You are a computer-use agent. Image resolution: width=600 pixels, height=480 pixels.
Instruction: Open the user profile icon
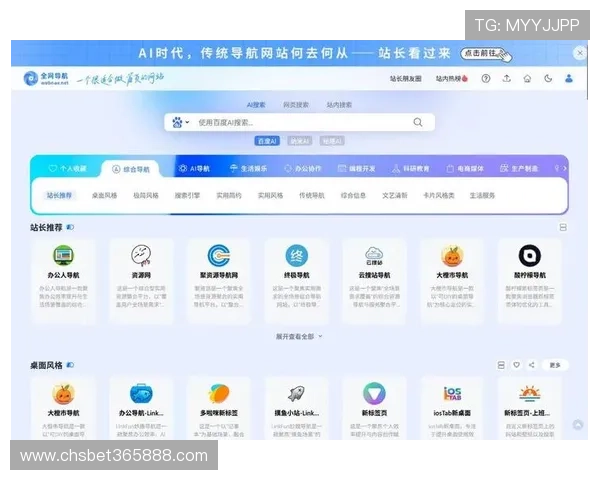point(569,78)
